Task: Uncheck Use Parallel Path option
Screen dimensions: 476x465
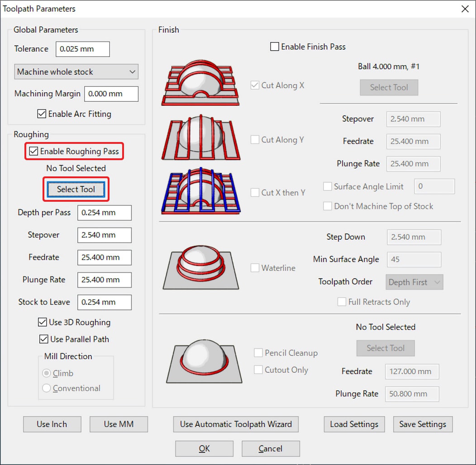Action: [43, 339]
